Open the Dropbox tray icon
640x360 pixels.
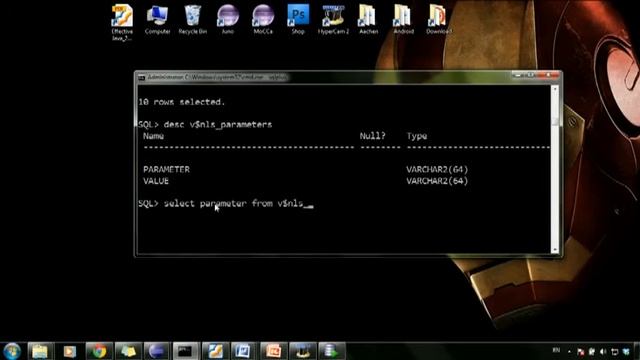click(626, 351)
